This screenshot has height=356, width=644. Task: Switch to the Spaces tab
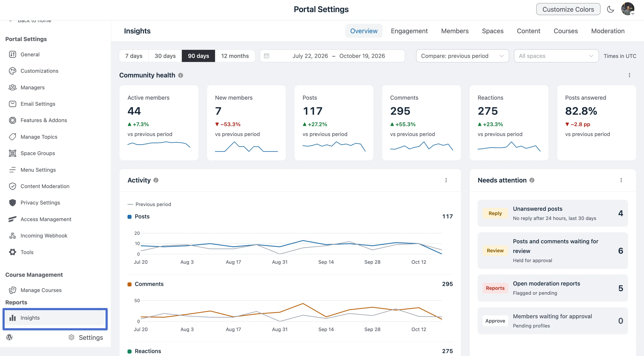492,31
